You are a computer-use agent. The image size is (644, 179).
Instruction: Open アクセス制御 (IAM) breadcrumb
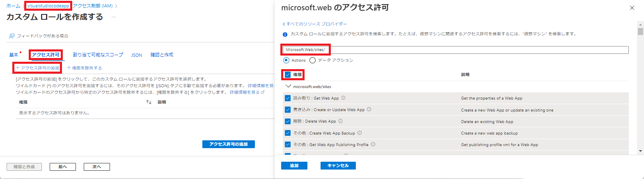point(93,6)
